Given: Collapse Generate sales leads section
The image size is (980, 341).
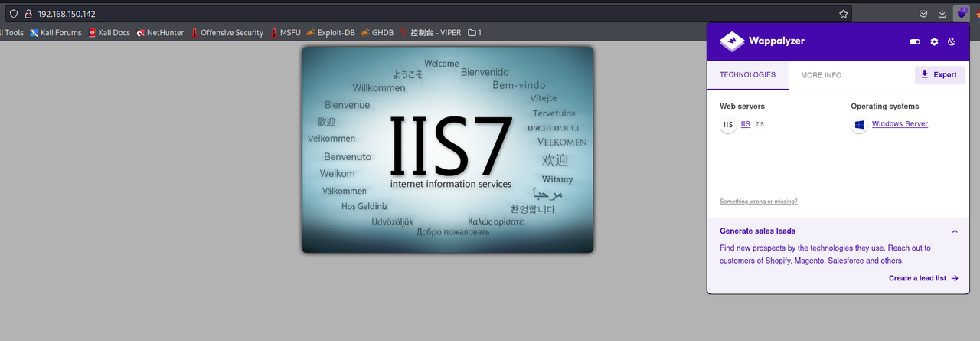Looking at the screenshot, I should point(955,231).
